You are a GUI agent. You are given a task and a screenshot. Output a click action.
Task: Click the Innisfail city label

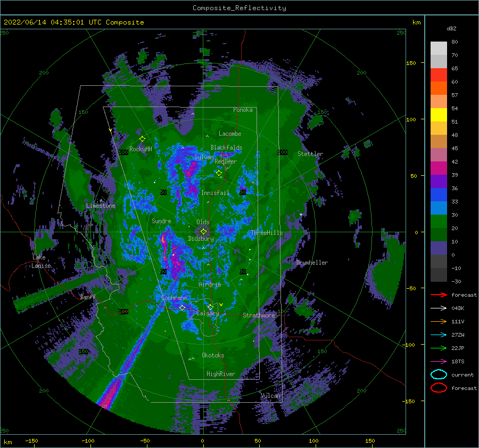pyautogui.click(x=215, y=193)
